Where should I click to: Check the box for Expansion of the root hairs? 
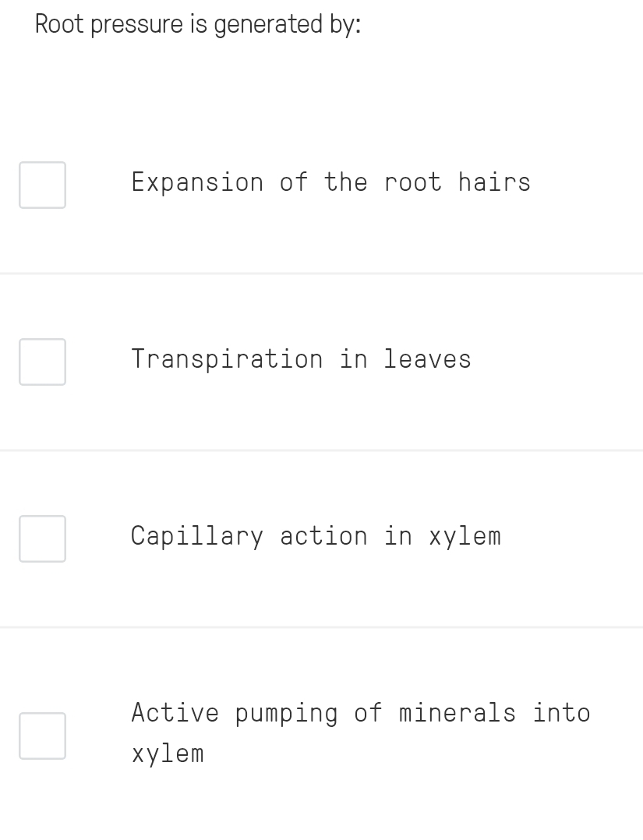click(x=42, y=185)
